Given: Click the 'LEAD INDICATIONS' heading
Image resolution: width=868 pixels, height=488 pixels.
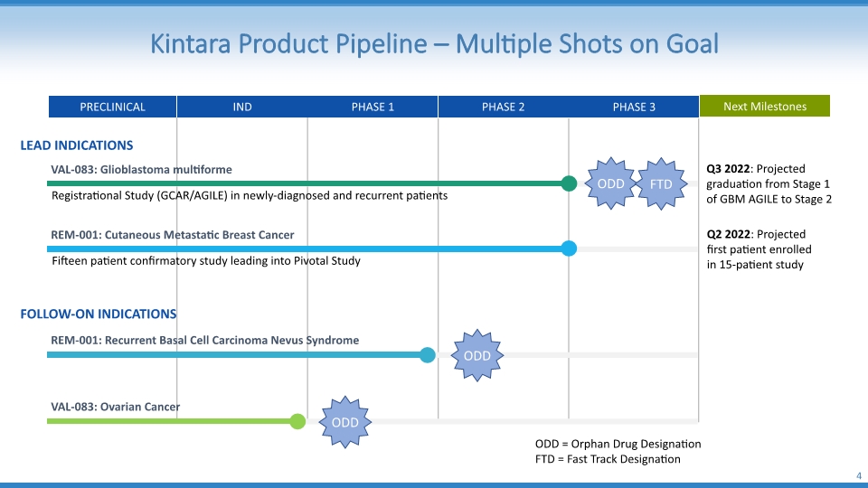Looking at the screenshot, I should tap(76, 145).
